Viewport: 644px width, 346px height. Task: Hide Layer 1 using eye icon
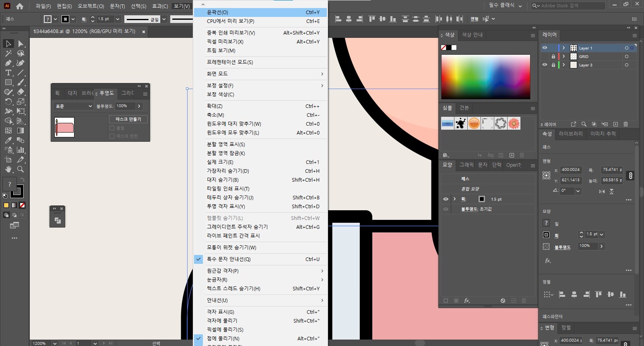[545, 48]
